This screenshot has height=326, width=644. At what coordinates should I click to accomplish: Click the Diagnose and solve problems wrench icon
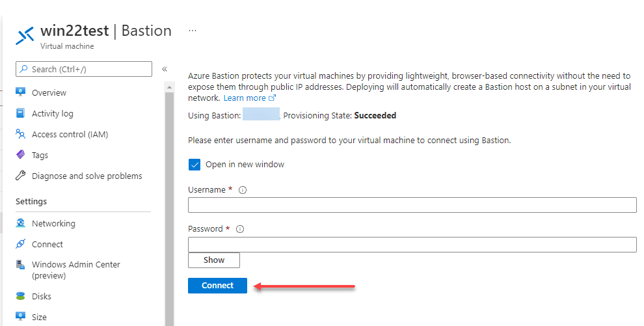20,176
